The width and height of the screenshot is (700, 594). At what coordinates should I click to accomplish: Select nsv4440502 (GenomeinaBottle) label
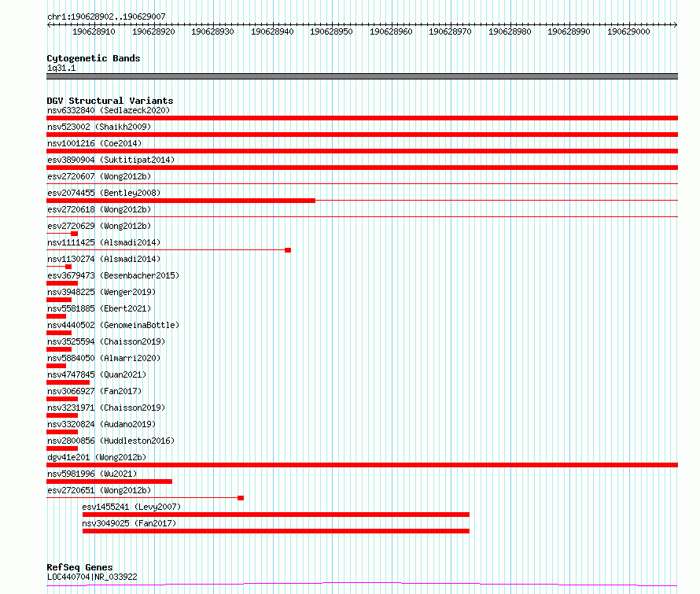point(113,325)
